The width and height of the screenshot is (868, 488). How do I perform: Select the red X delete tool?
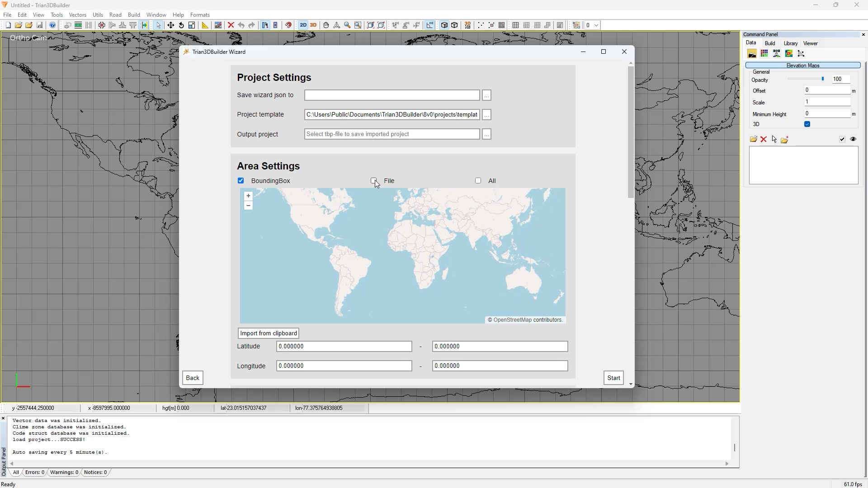click(x=231, y=25)
